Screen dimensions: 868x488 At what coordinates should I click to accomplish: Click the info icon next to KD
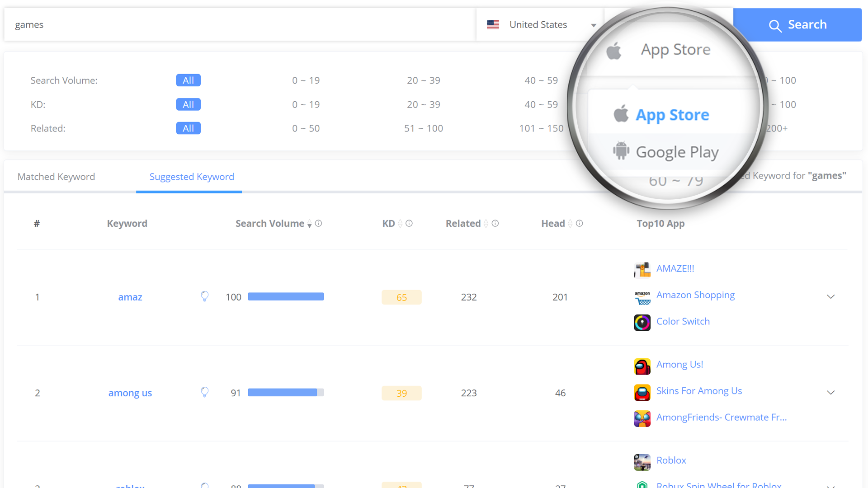pos(409,223)
